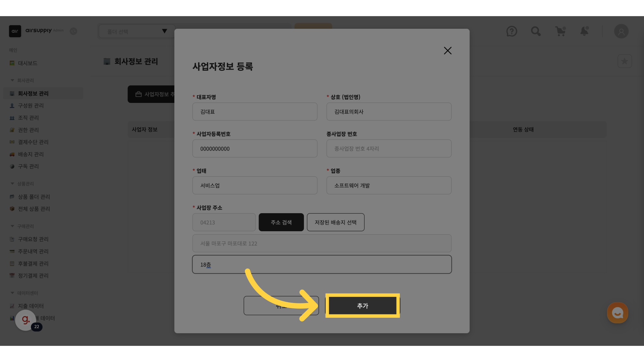Screen dimensions: 644x362
Task: Click the user profile avatar icon
Action: point(621,32)
